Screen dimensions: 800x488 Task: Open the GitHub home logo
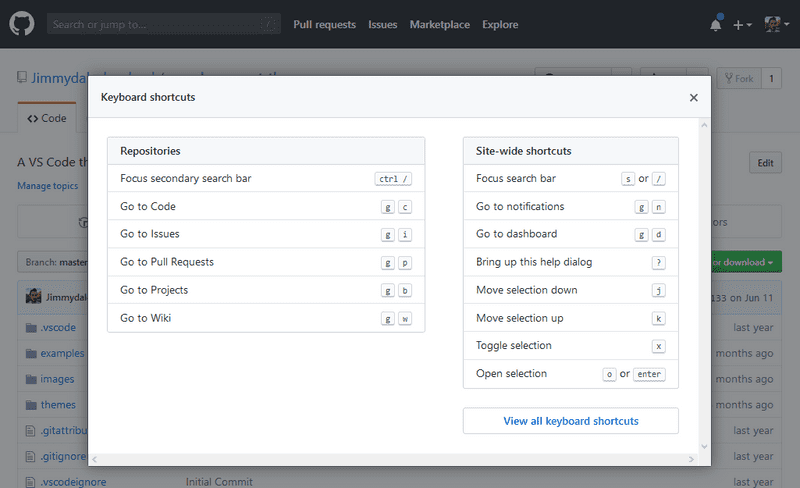22,24
